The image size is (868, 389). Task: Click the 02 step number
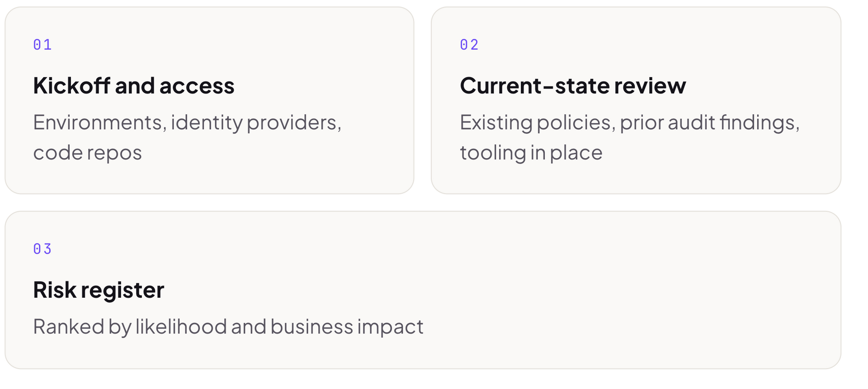click(x=469, y=45)
